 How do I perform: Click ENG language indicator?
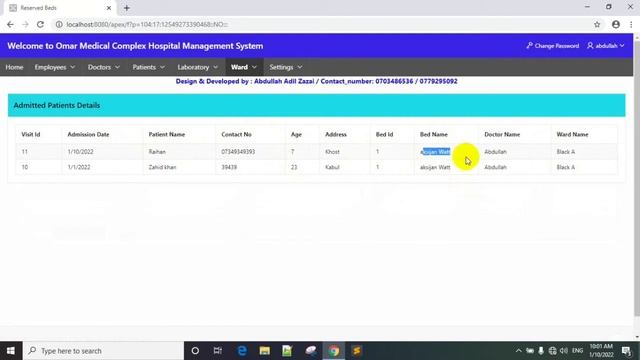pos(578,351)
